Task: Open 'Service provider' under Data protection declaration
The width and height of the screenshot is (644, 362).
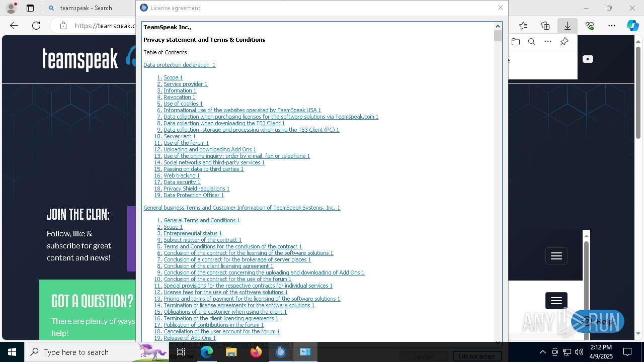Action: pos(185,84)
